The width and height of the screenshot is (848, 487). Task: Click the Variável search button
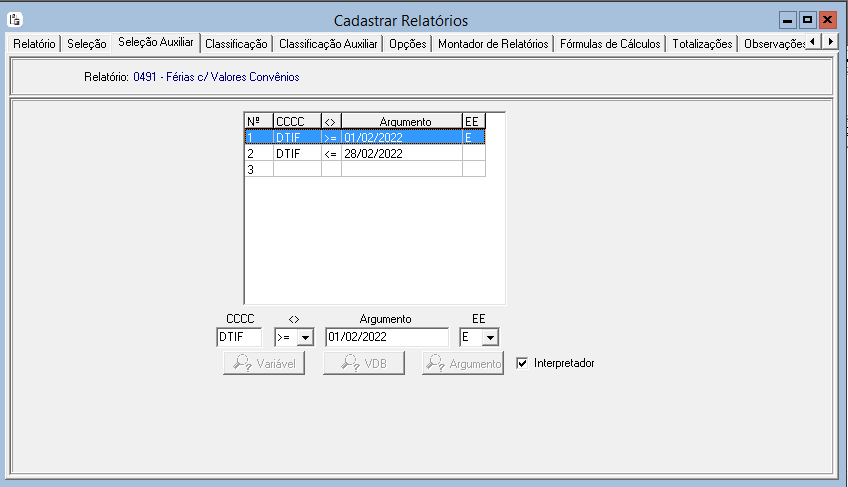(x=263, y=364)
